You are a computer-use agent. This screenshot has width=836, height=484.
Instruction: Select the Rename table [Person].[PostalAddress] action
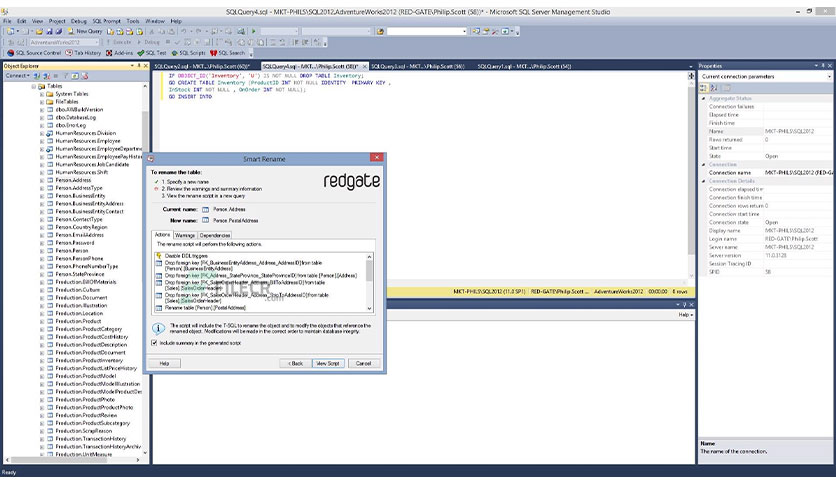205,308
